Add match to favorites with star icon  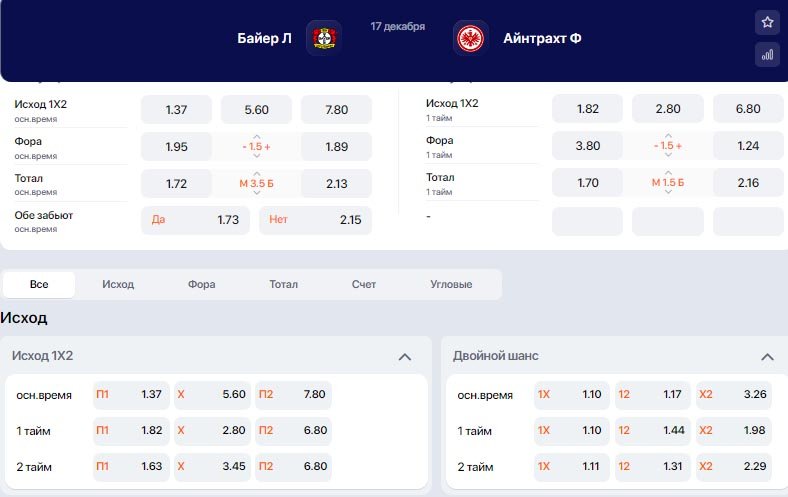point(767,23)
